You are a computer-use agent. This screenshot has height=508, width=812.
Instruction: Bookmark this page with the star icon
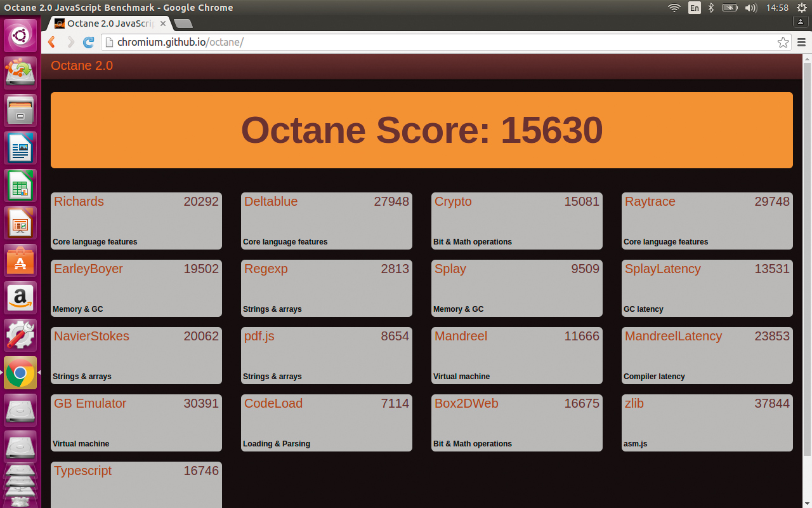(x=783, y=43)
